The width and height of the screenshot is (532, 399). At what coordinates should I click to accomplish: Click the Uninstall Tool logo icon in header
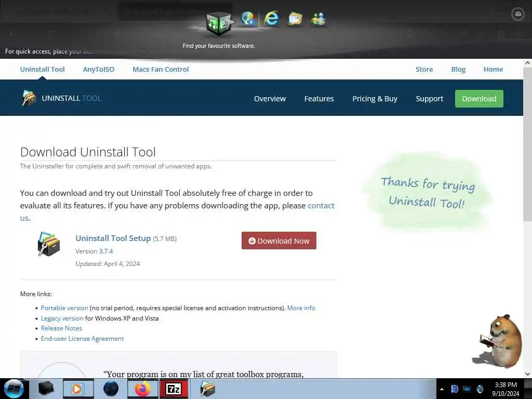click(29, 98)
